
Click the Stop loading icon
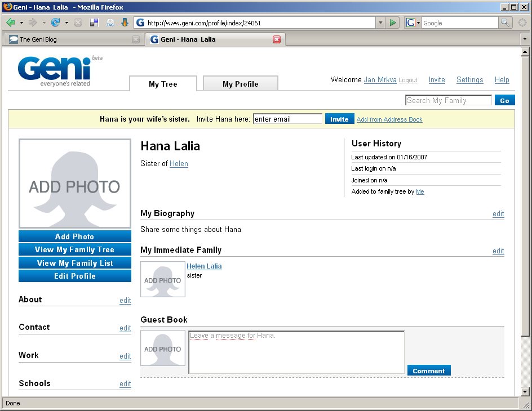point(78,23)
